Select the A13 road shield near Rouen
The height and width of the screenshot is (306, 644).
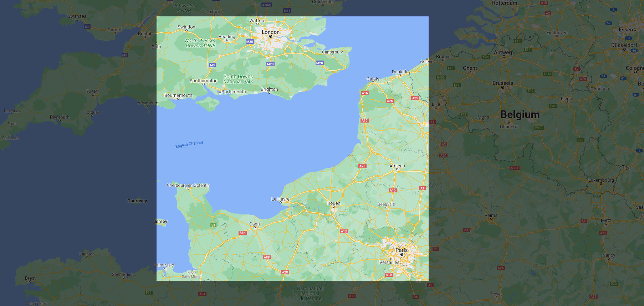point(344,232)
